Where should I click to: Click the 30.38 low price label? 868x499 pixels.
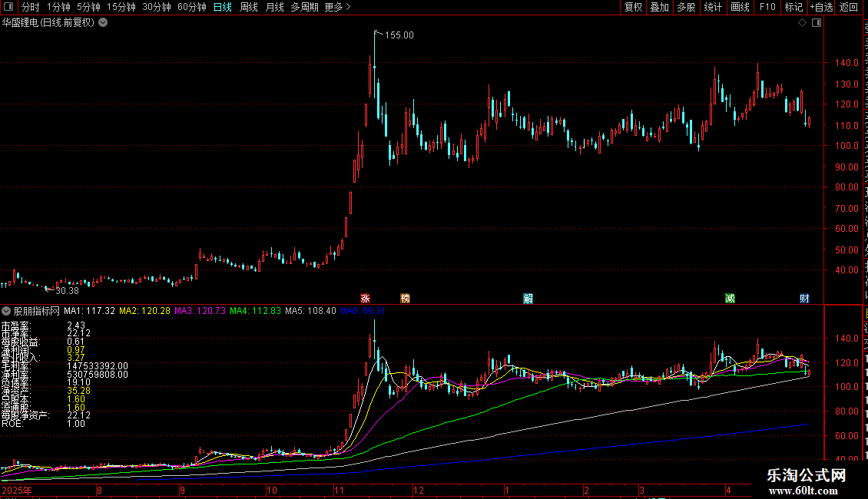coord(67,291)
